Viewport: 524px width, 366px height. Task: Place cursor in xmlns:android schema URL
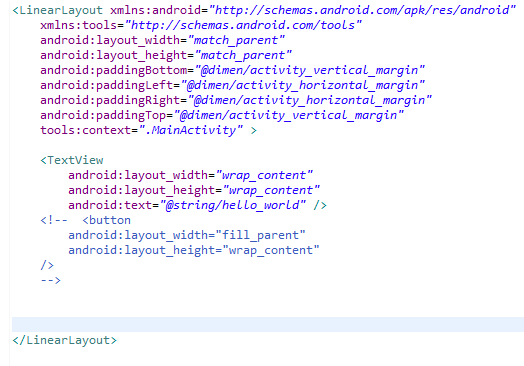[362, 10]
